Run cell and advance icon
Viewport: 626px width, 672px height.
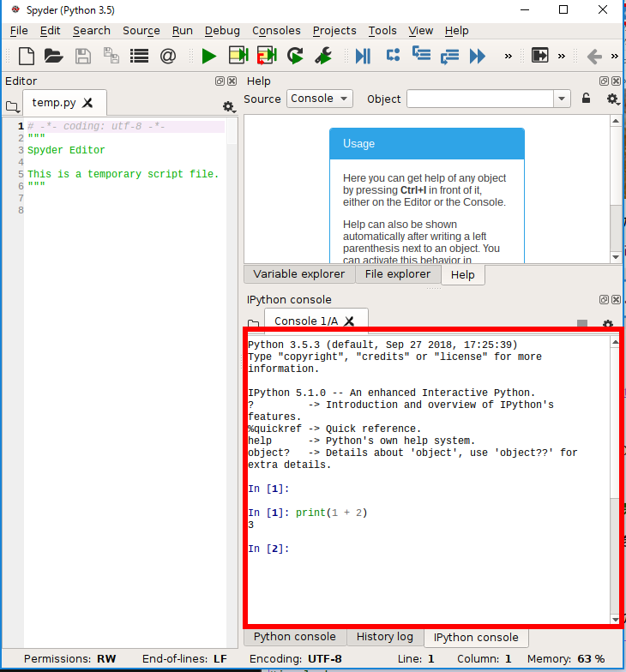(267, 57)
